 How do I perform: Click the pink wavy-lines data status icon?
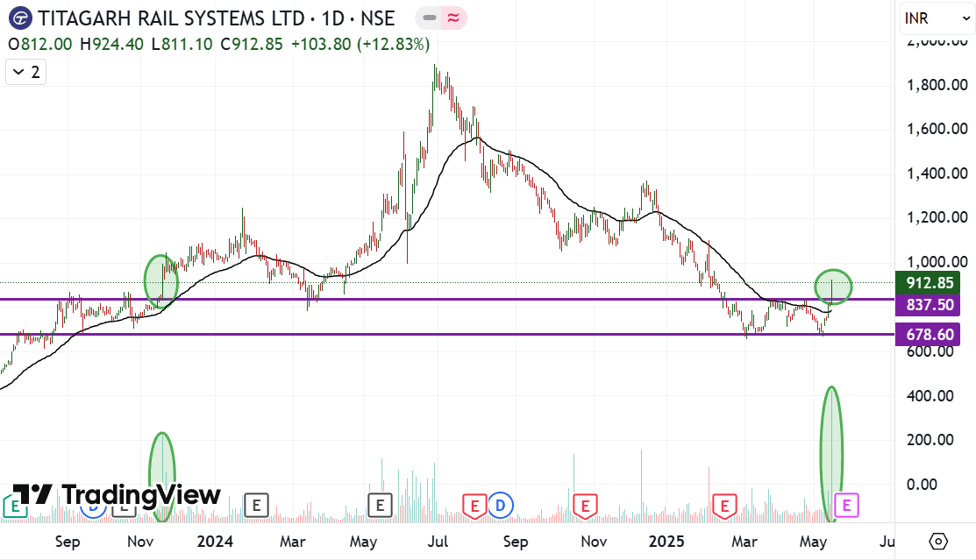(453, 18)
